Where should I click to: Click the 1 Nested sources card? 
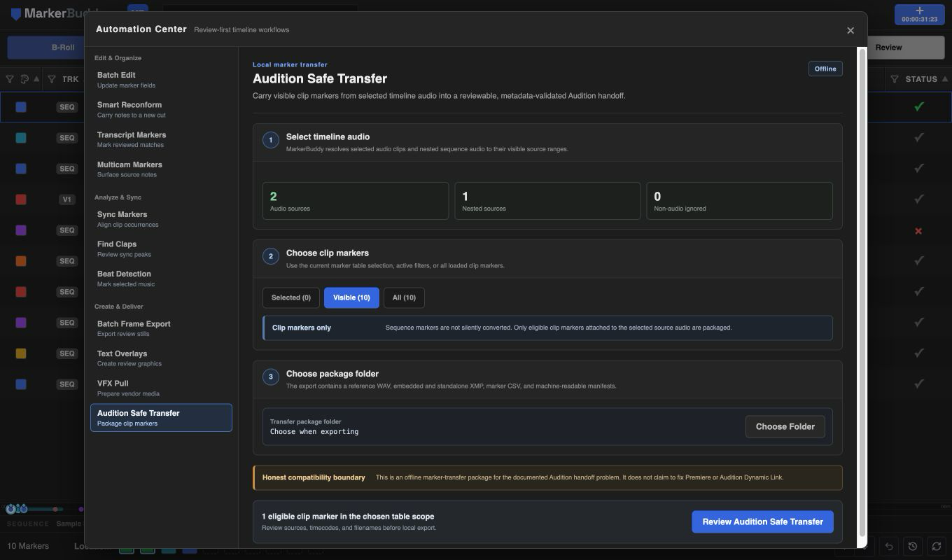coord(547,201)
